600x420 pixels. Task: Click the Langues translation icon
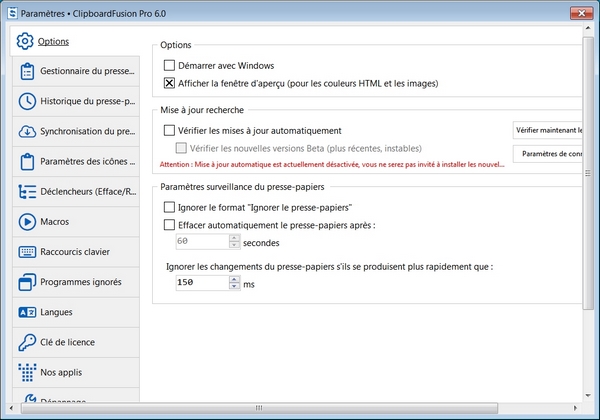(27, 312)
